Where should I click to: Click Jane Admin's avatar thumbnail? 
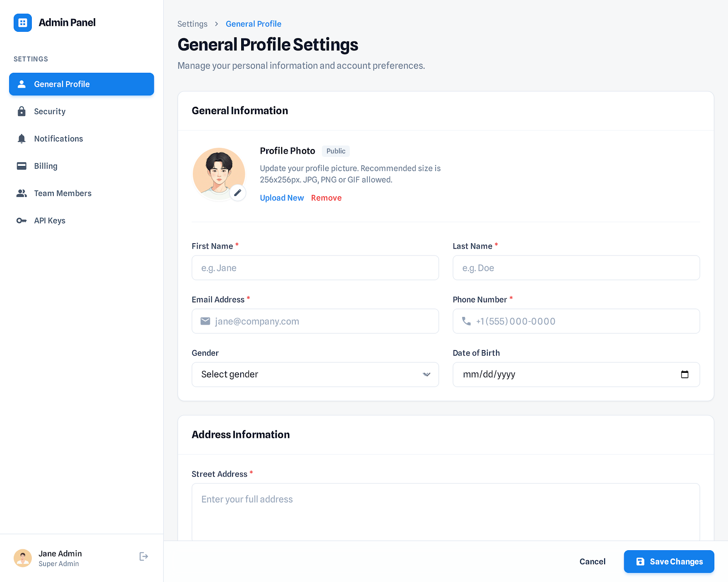pyautogui.click(x=23, y=558)
